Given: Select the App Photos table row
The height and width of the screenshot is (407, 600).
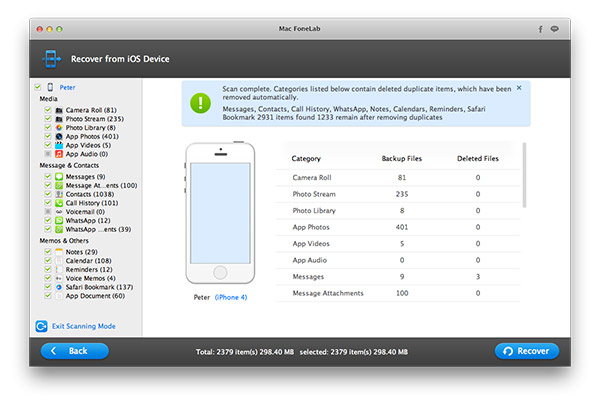Looking at the screenshot, I should 400,226.
